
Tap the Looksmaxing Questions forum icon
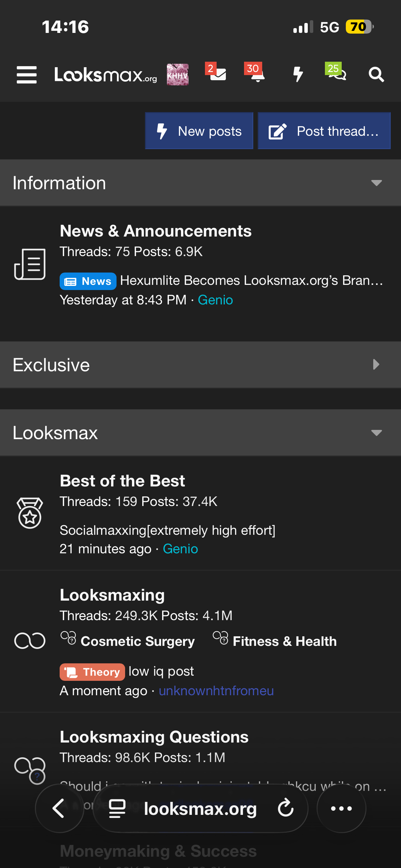click(30, 770)
